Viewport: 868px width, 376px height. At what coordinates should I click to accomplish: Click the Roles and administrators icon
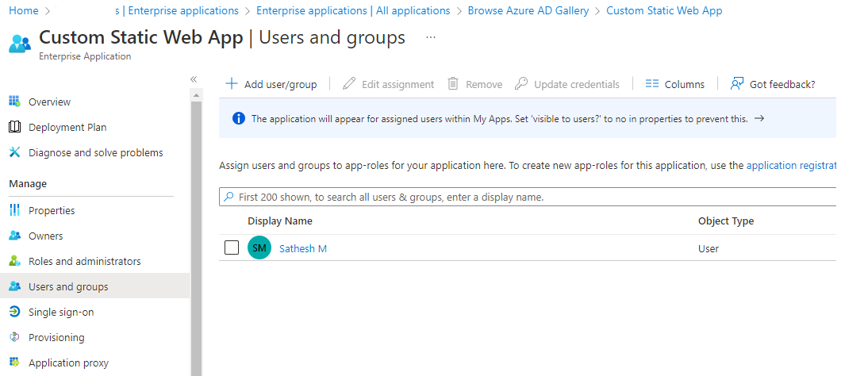click(x=14, y=261)
